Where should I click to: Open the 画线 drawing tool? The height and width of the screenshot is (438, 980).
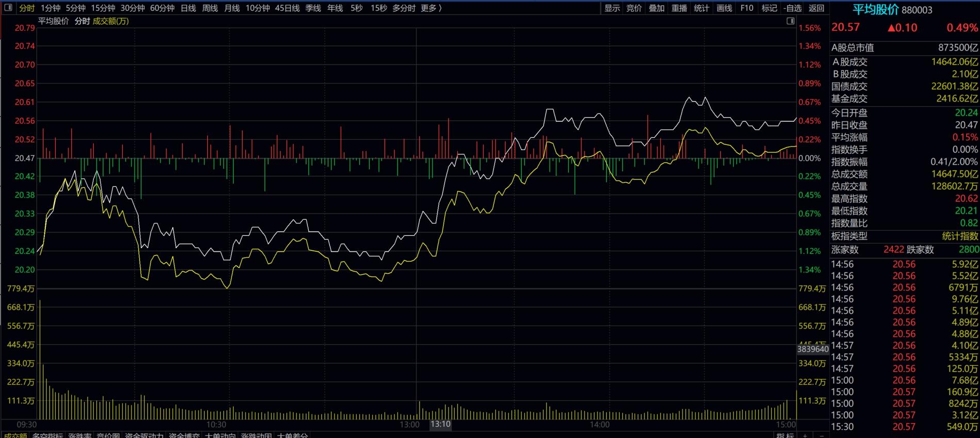(724, 8)
